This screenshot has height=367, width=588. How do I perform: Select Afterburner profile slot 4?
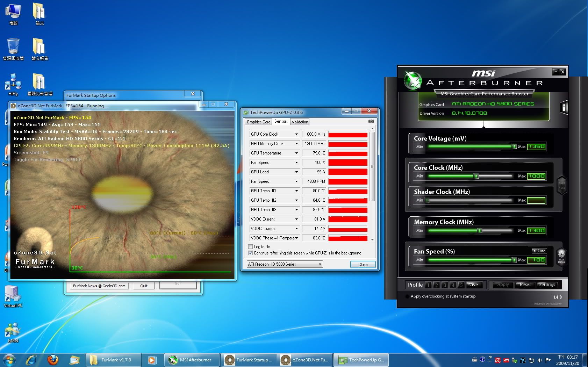(453, 285)
